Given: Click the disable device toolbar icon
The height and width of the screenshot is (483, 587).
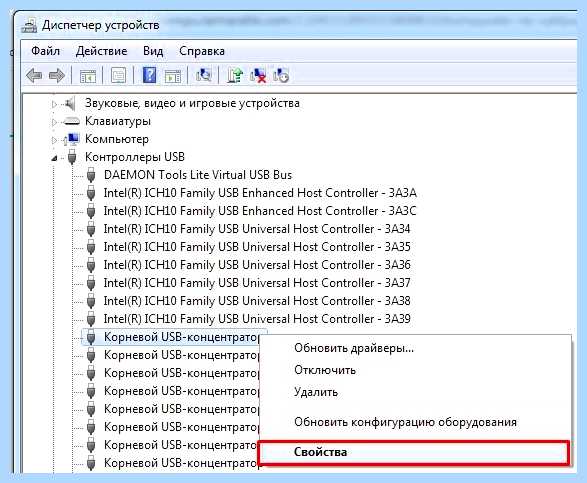Looking at the screenshot, I should [x=281, y=76].
